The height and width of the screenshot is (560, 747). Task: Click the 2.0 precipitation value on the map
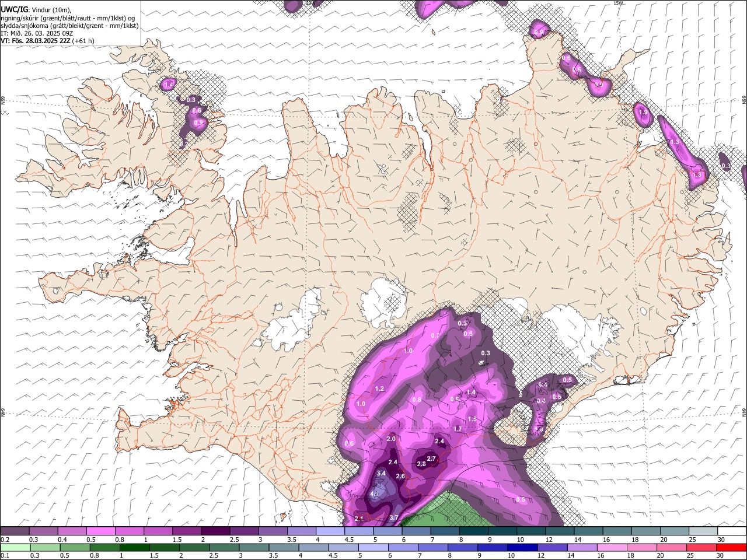391,439
